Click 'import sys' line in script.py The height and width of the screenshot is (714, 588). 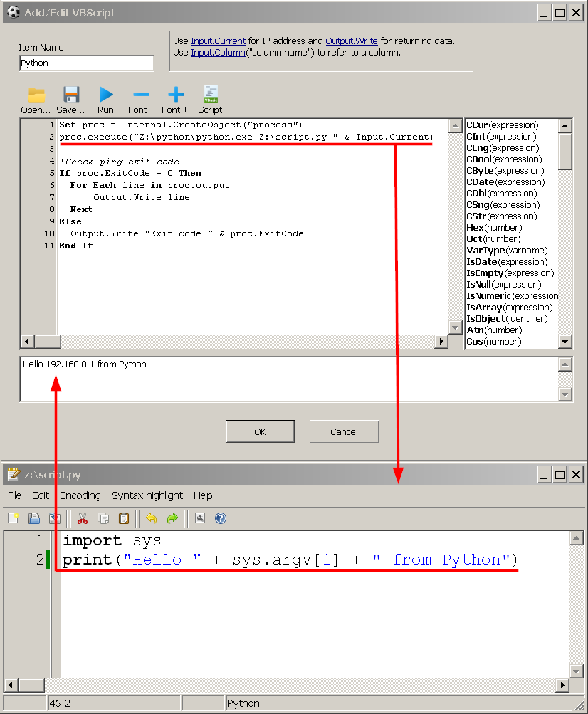112,540
